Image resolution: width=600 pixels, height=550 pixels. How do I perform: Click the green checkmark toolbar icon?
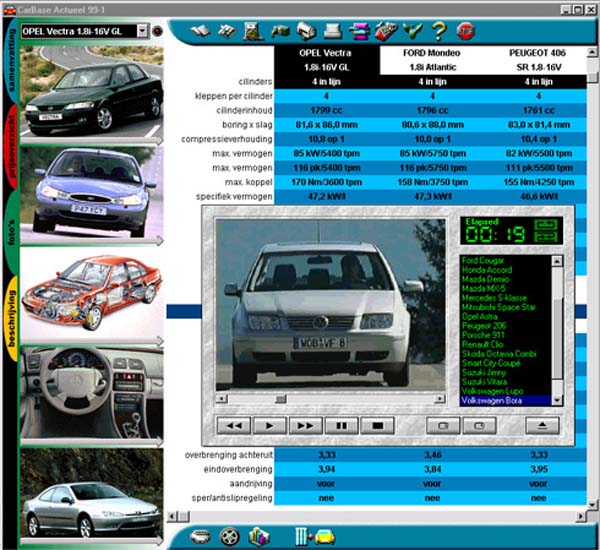(x=414, y=30)
